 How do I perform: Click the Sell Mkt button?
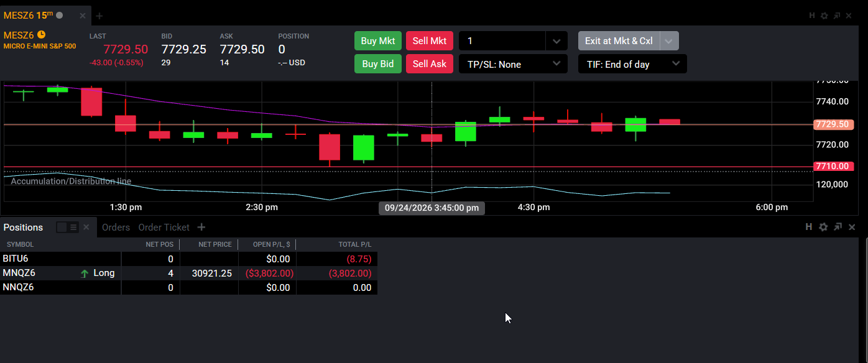coord(430,41)
